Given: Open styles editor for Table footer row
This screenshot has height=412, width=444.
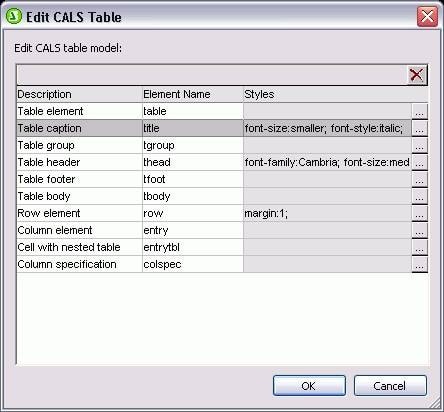Looking at the screenshot, I should [420, 179].
